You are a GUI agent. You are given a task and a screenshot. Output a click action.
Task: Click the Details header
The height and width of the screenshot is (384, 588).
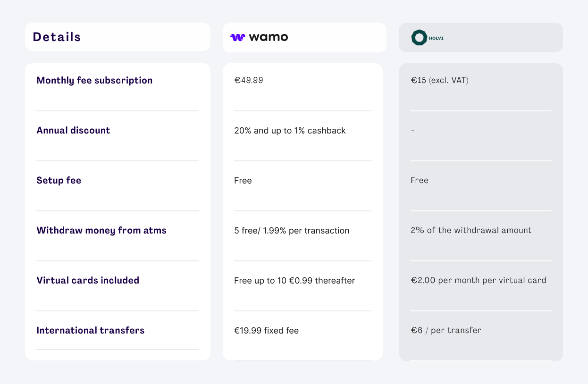[x=57, y=37]
